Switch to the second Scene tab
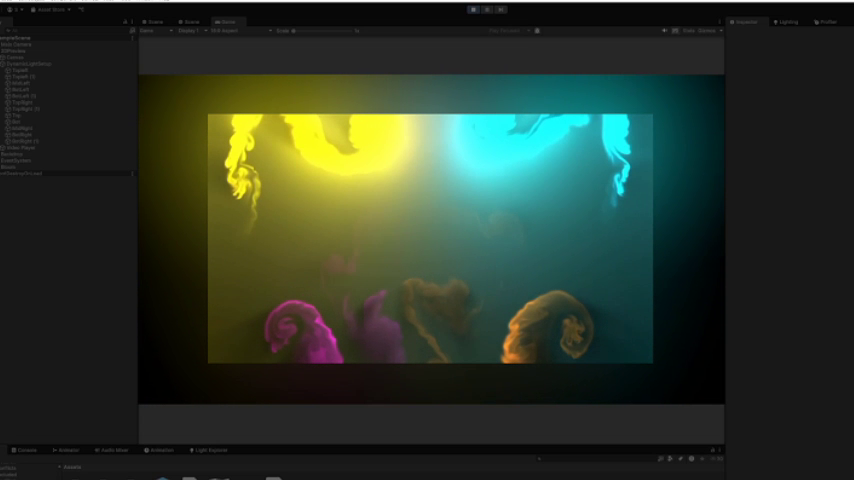854x480 pixels. click(189, 22)
